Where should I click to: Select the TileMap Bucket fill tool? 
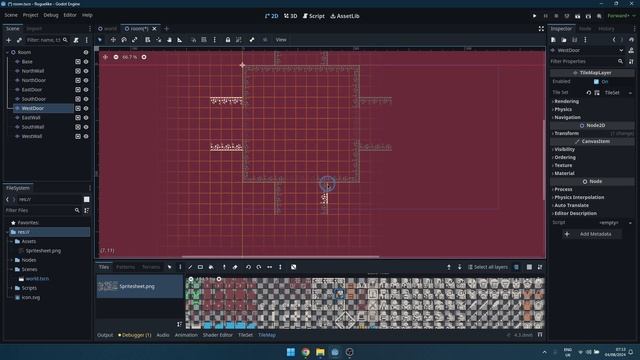coord(211,267)
